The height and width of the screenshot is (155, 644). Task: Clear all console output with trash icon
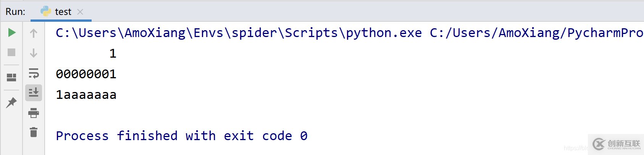click(x=34, y=132)
